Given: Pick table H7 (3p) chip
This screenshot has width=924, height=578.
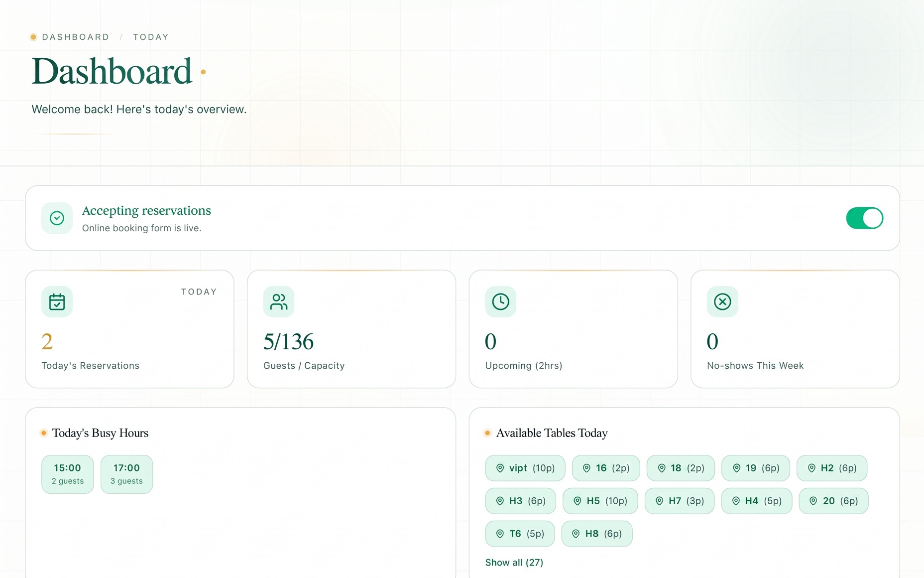Looking at the screenshot, I should click(680, 501).
